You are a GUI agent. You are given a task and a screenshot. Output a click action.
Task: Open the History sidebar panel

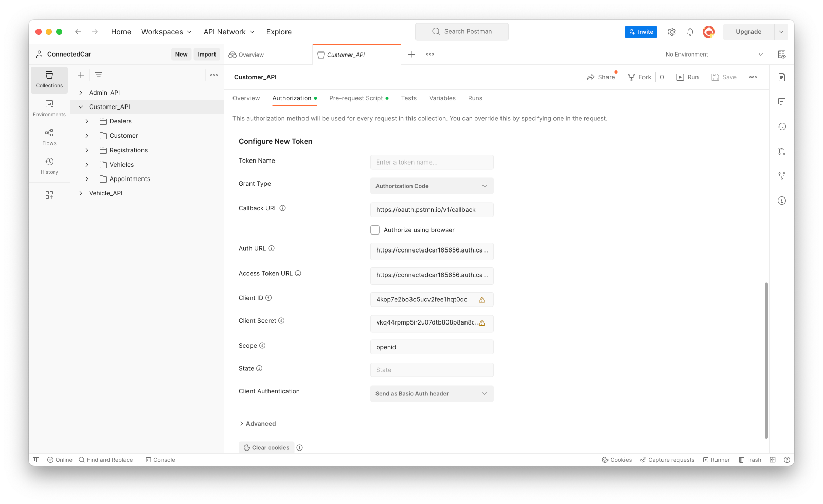(x=49, y=166)
